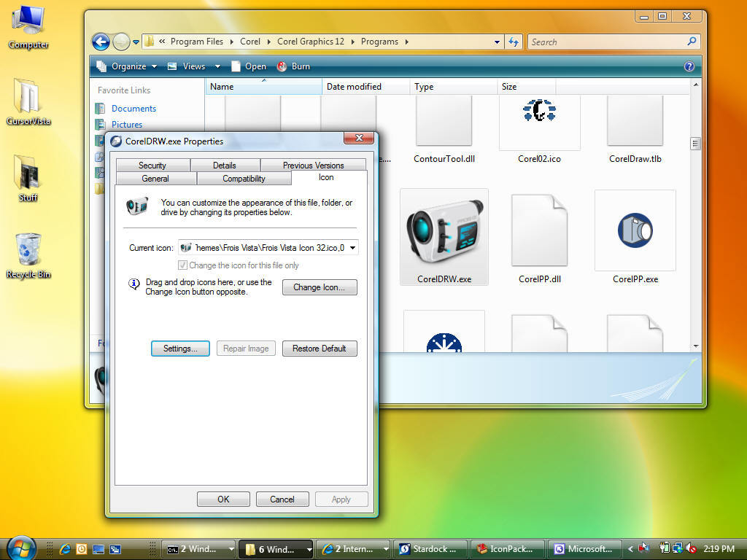Select the ContourTool.dll file icon
This screenshot has height=560, width=747.
tap(444, 120)
